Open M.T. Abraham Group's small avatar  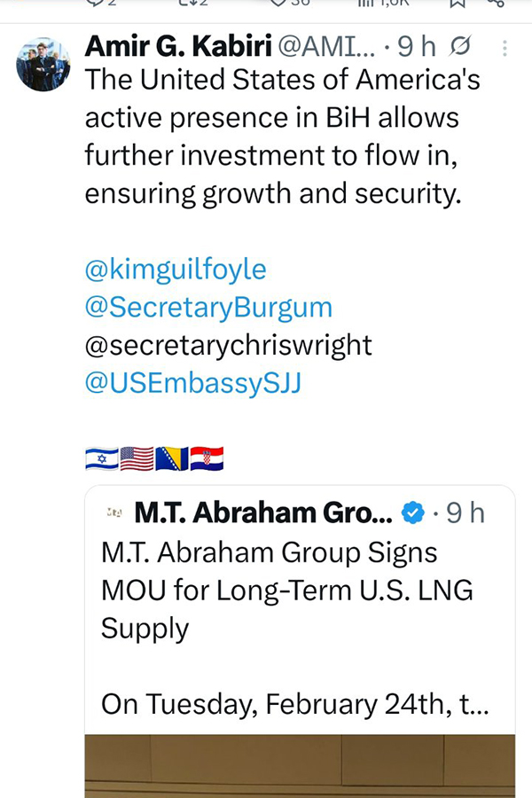coord(113,512)
